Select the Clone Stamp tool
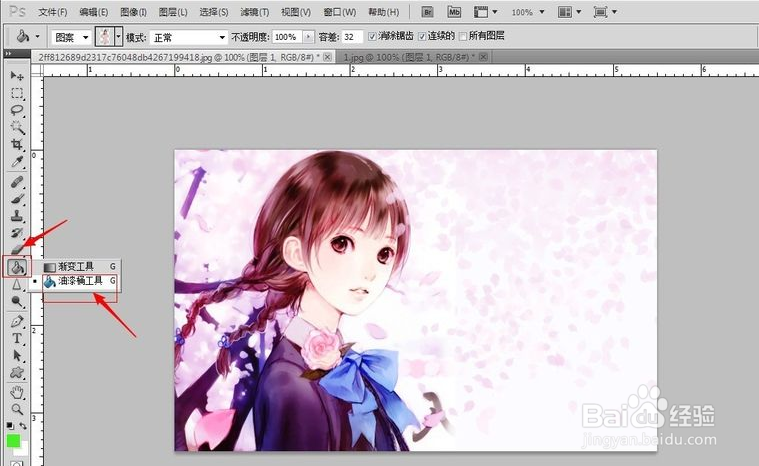 (17, 216)
